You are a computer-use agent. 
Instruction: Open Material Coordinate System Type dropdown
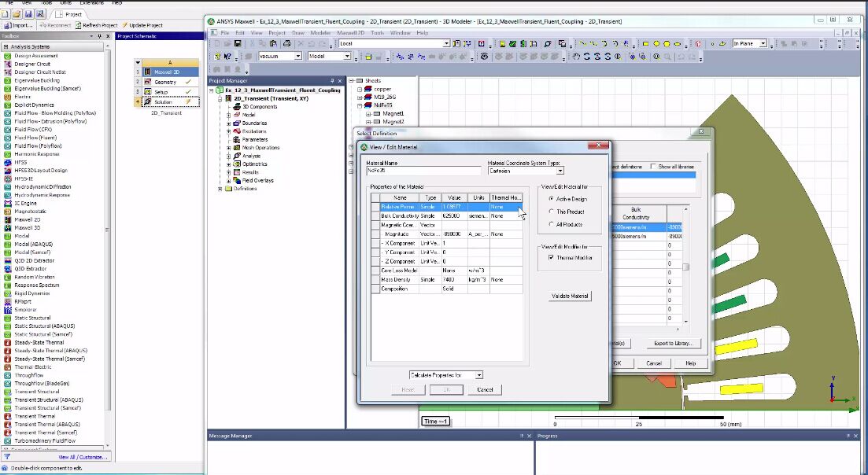(x=560, y=171)
